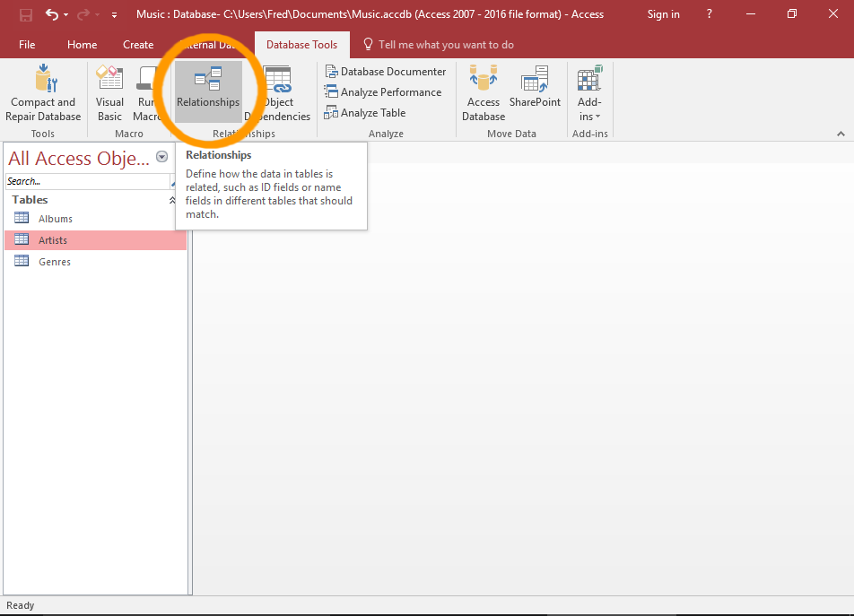This screenshot has width=854, height=616.
Task: Click the Ready status bar text
Action: tap(20, 605)
